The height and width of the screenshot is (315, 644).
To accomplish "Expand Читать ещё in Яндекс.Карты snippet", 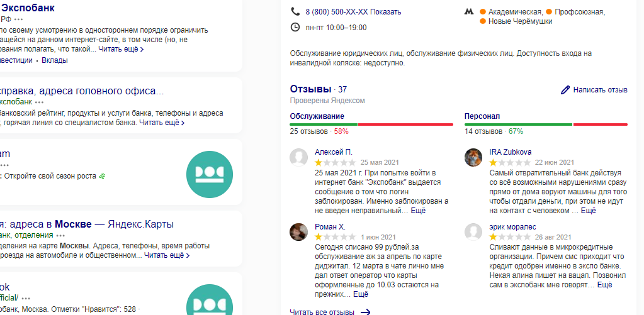I will pyautogui.click(x=167, y=255).
